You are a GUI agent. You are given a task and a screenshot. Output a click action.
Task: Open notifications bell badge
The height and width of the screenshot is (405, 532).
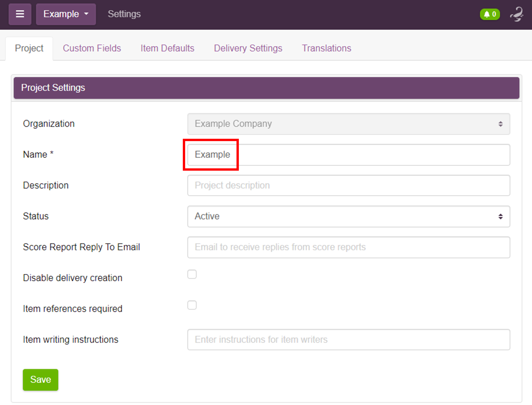[490, 14]
